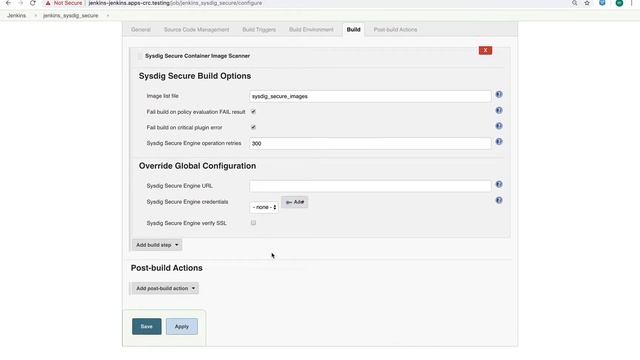Expand the Add build step menu
Viewport: 640px width, 360px height.
click(157, 245)
